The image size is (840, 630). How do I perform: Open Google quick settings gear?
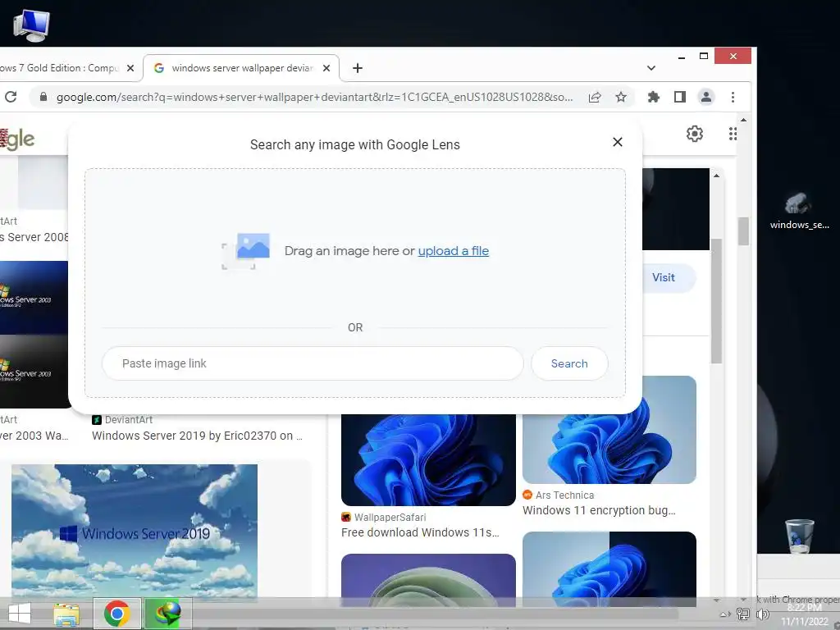click(695, 134)
